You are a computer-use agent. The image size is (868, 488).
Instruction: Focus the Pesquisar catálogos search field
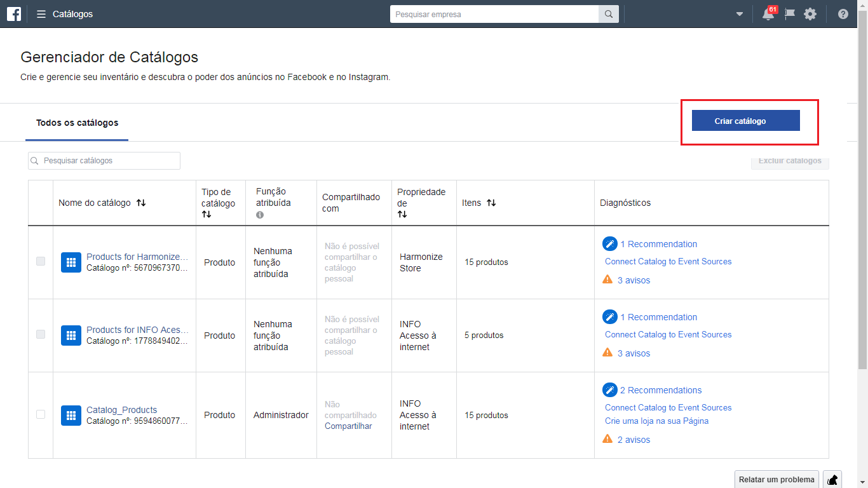tap(104, 161)
